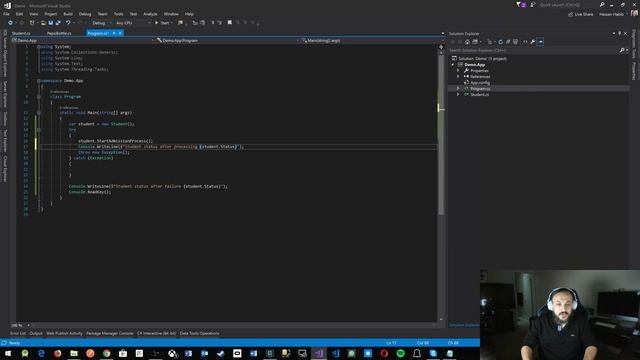Open Steam from the taskbar
Image resolution: width=640 pixels, height=360 pixels.
pyautogui.click(x=220, y=353)
